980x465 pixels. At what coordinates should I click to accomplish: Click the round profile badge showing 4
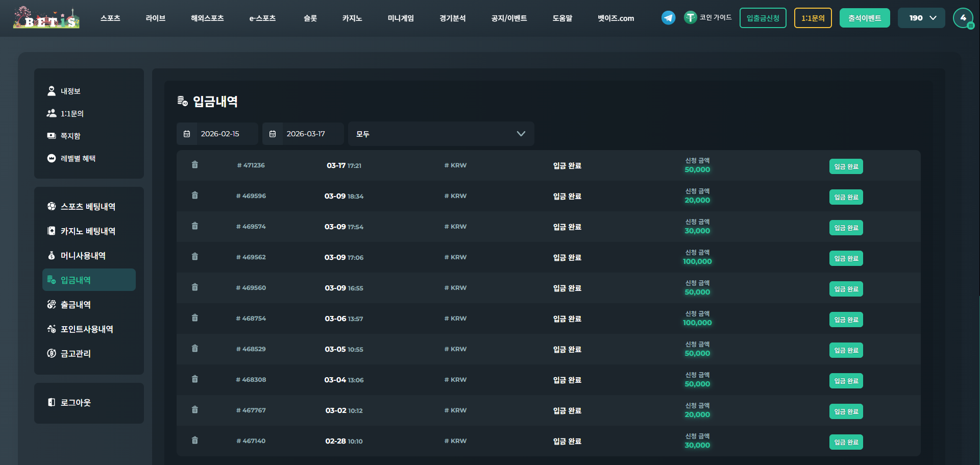[x=963, y=18]
